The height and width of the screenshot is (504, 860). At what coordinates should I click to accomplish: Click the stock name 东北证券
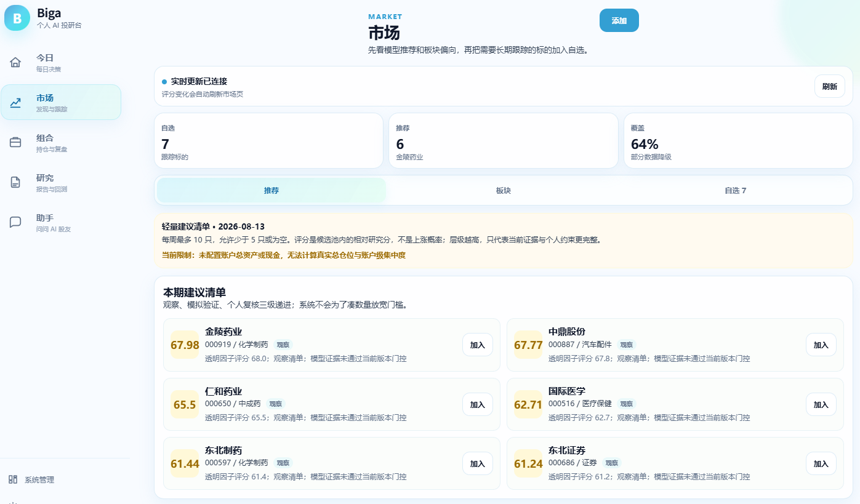click(x=567, y=450)
